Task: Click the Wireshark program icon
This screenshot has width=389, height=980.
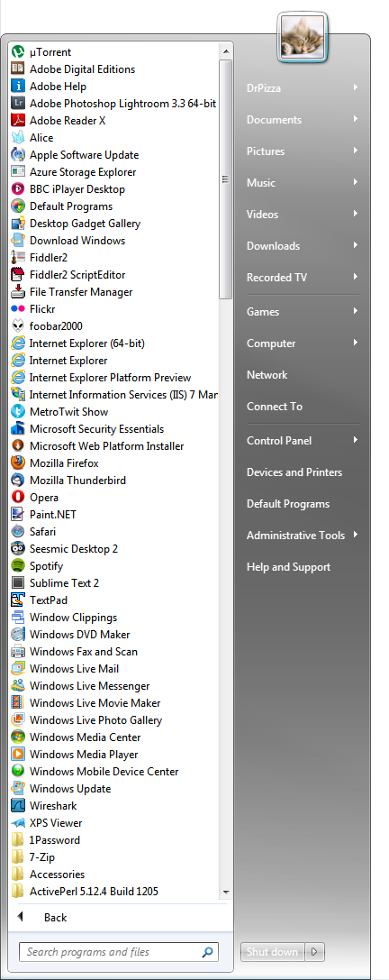Action: click(x=18, y=806)
